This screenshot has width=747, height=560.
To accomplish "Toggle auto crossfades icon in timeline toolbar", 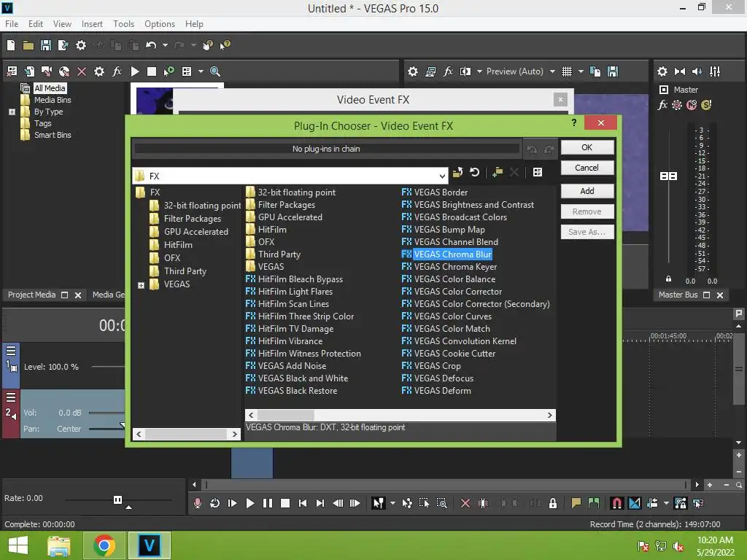I will coord(635,503).
